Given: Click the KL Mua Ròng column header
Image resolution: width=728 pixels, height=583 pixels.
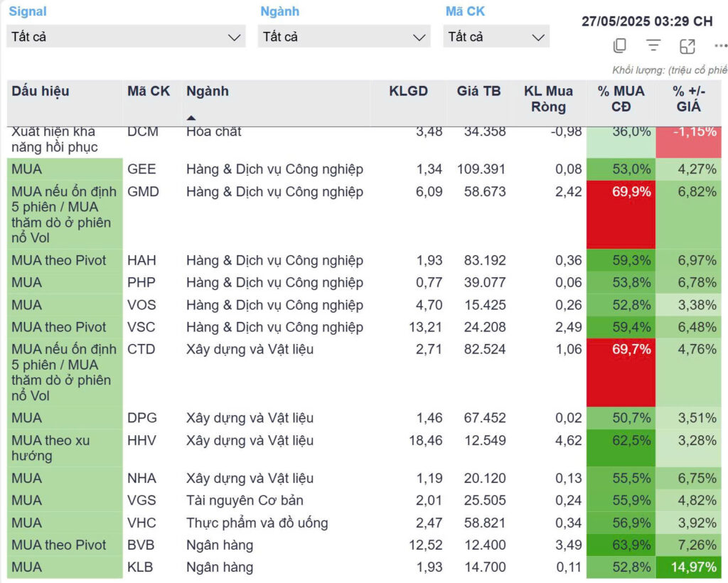Looking at the screenshot, I should 547,99.
